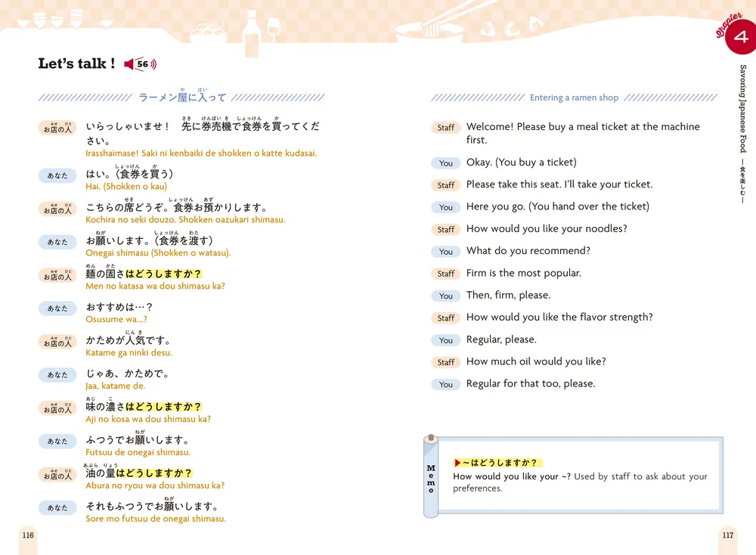756x555 pixels.
Task: Select "Regular for that too, please." line
Action: (531, 384)
